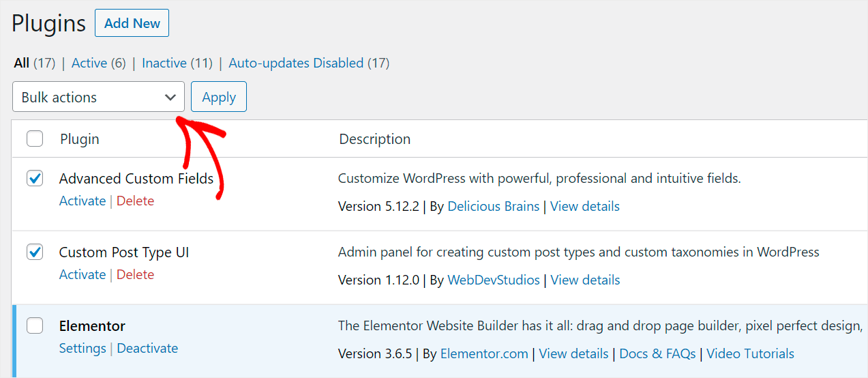Image resolution: width=868 pixels, height=378 pixels.
Task: Open Elementor.com author link
Action: point(484,353)
